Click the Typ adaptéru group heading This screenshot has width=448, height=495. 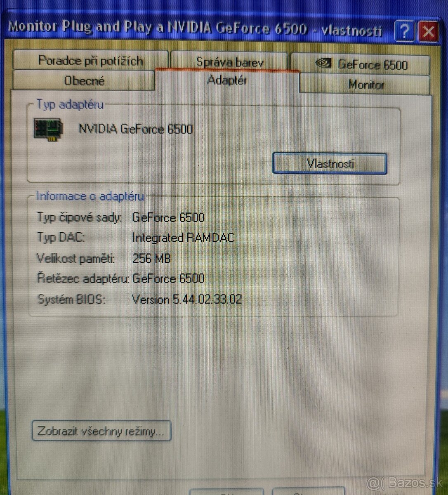coord(70,104)
